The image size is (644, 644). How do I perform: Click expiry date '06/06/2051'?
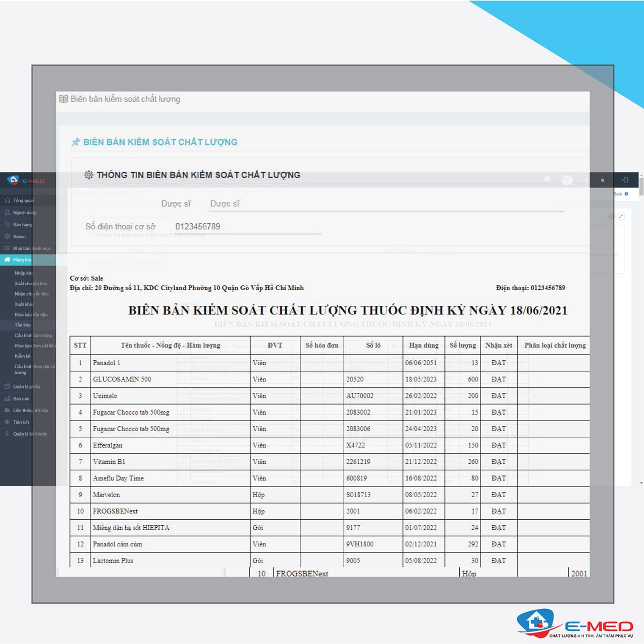(421, 363)
